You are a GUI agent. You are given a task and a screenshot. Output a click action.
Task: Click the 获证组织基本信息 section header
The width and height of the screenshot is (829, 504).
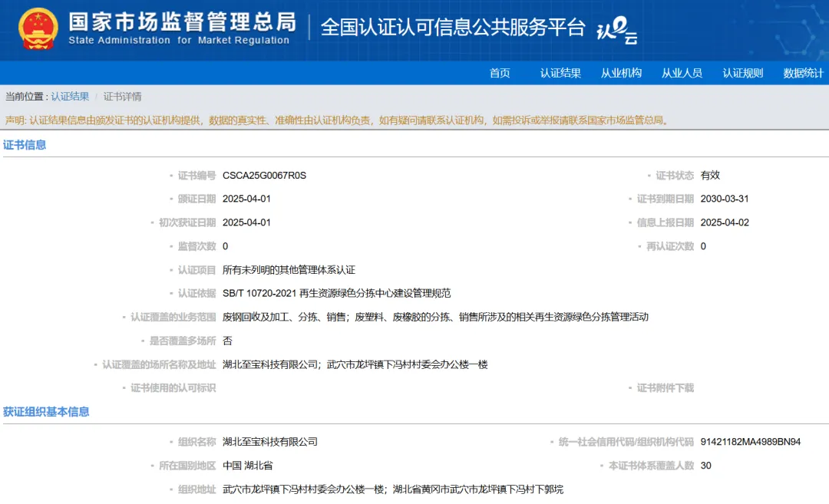point(46,412)
